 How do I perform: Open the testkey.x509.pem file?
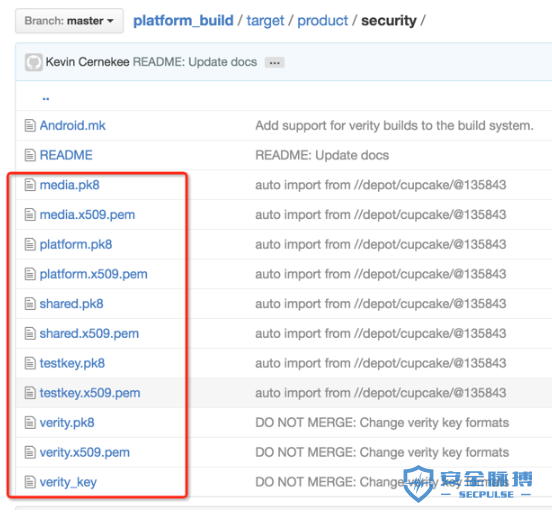pyautogui.click(x=90, y=393)
